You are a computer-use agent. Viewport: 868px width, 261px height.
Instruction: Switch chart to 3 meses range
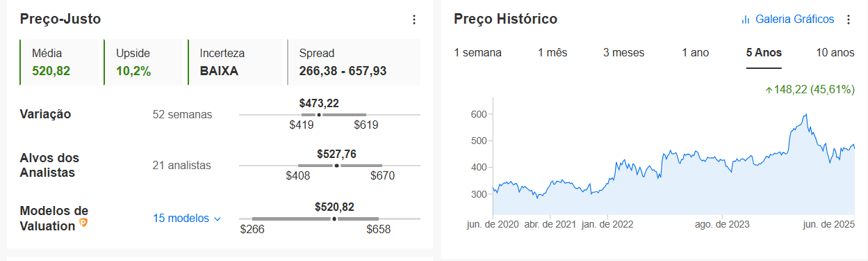[x=623, y=53]
